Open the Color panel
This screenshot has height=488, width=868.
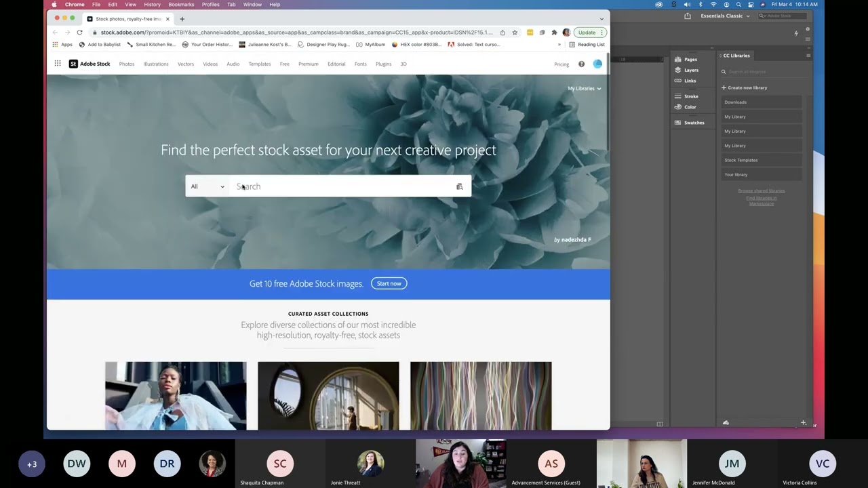click(690, 106)
